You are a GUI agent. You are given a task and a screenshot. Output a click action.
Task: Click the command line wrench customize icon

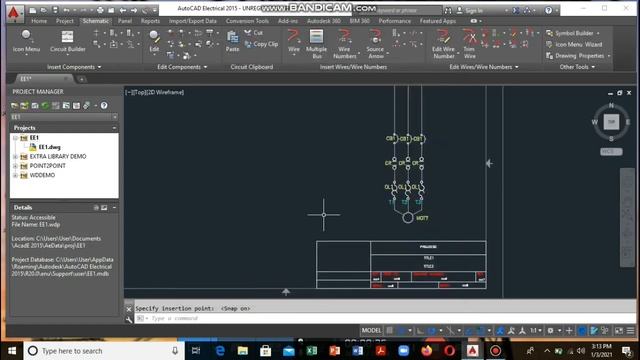click(x=129, y=320)
